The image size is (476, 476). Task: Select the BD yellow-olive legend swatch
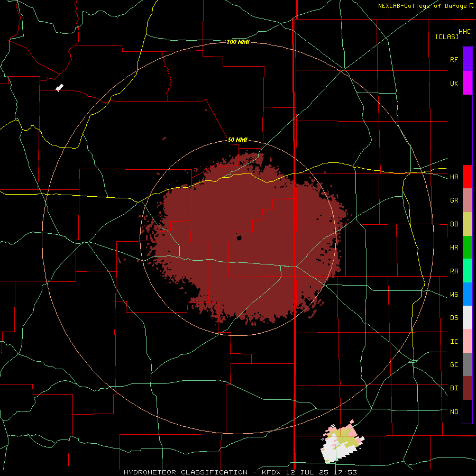tap(467, 224)
